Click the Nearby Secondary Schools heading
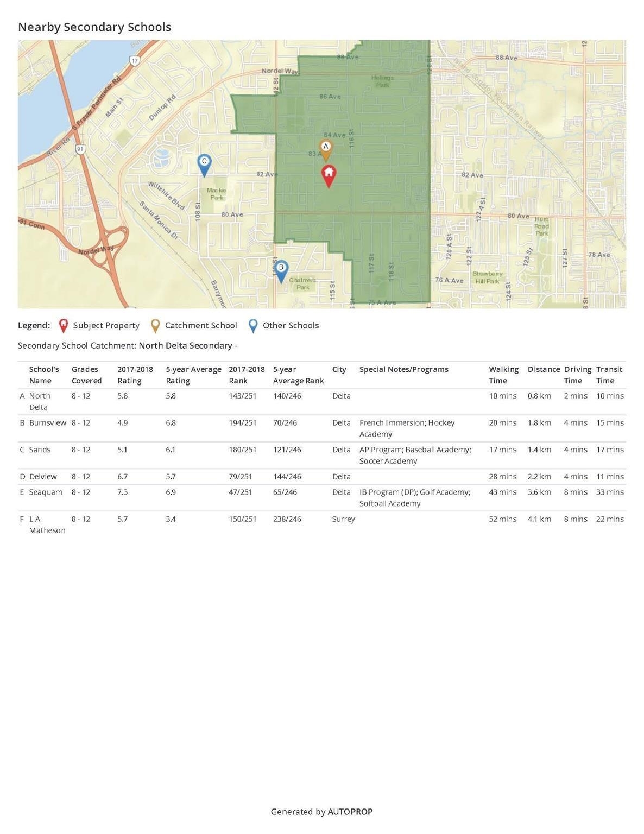 (x=94, y=27)
